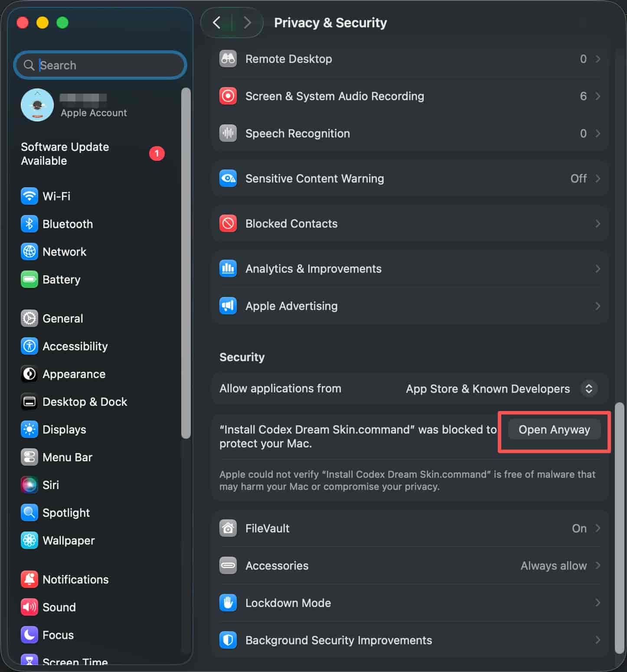Click the "Always allow" Accessories value

pos(553,565)
